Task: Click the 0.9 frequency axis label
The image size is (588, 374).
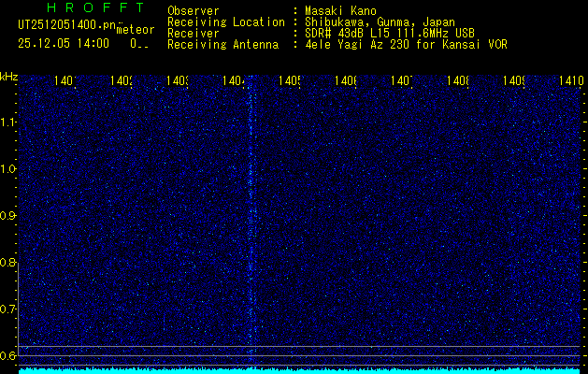Action: click(x=8, y=216)
